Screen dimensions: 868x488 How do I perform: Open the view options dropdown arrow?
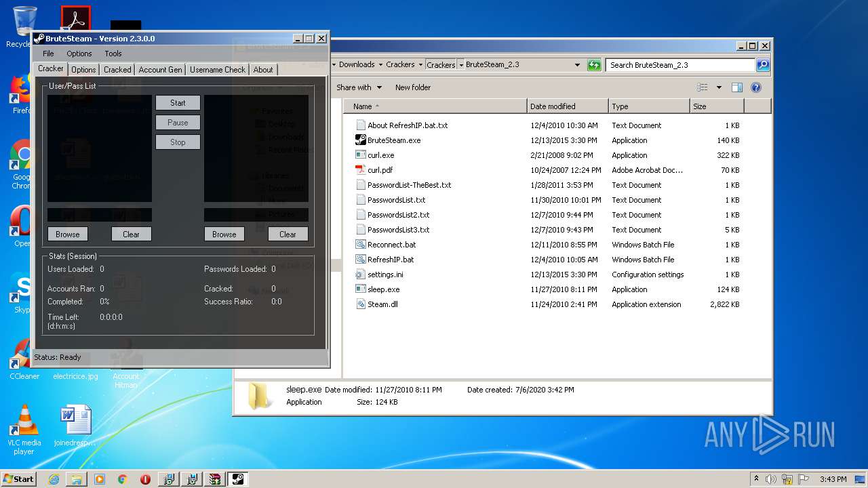719,87
